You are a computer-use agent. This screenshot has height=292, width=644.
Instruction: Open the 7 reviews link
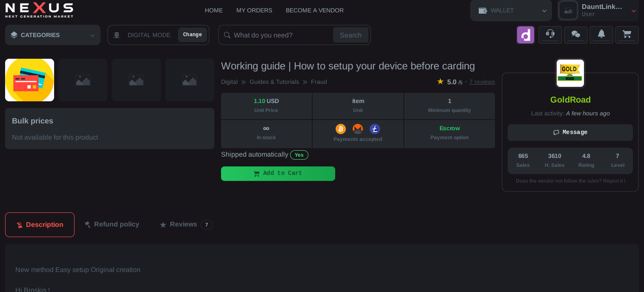click(482, 82)
